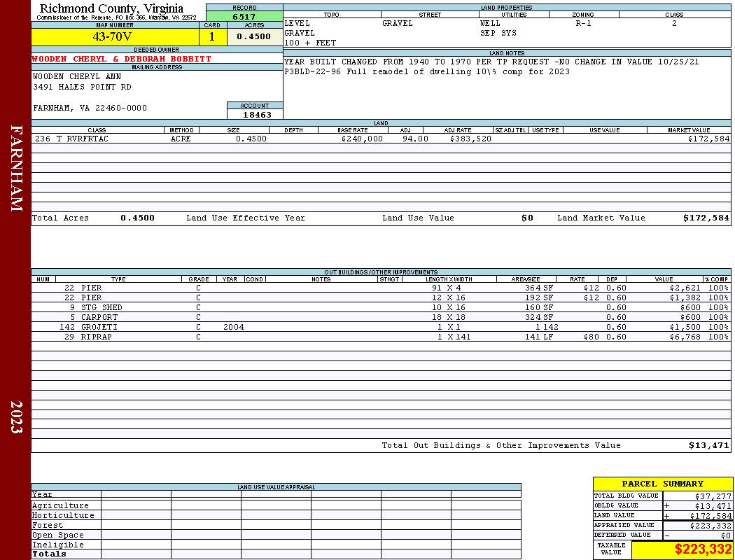Click the YEAR BUILT CHANGED land note line
The image size is (735, 560).
tap(491, 62)
